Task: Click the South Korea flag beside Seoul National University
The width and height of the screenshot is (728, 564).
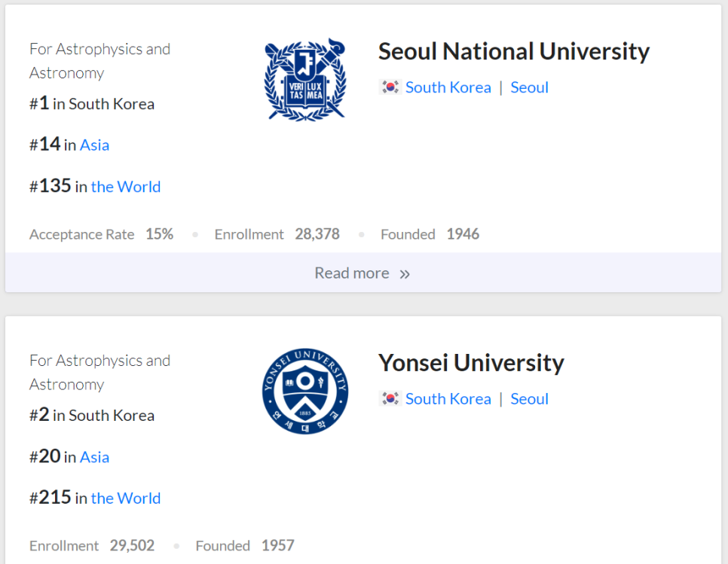Action: (x=390, y=87)
